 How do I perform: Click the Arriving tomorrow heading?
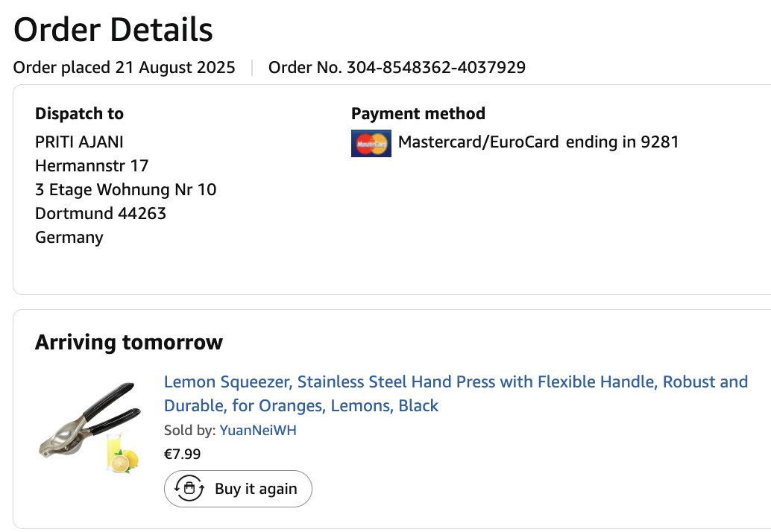128,343
